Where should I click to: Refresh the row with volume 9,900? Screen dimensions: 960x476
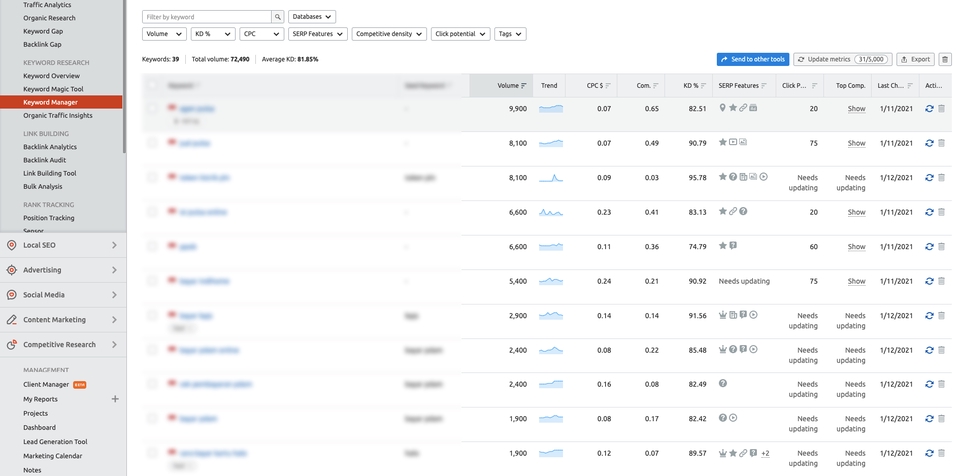coord(929,108)
